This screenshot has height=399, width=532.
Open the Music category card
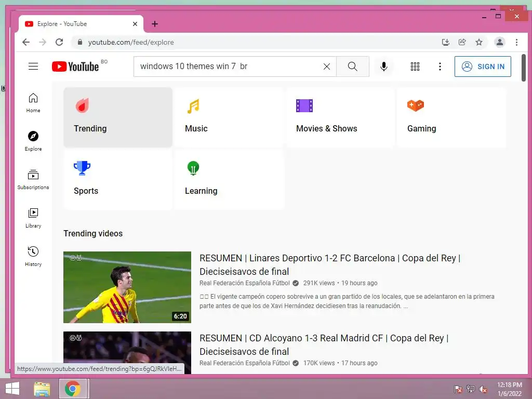[229, 117]
